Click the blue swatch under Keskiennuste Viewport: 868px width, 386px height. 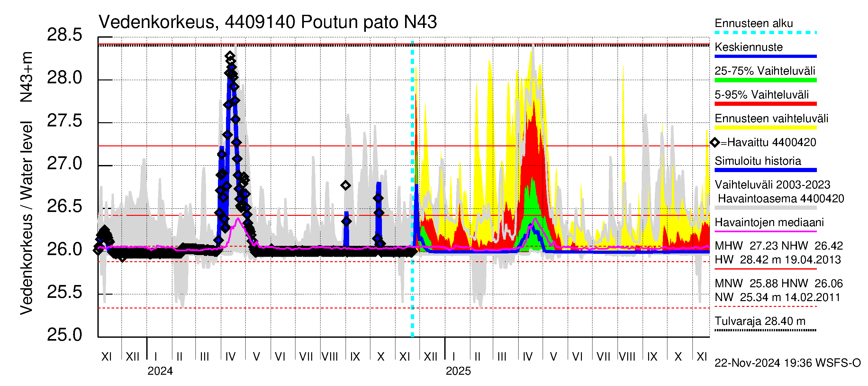[765, 56]
